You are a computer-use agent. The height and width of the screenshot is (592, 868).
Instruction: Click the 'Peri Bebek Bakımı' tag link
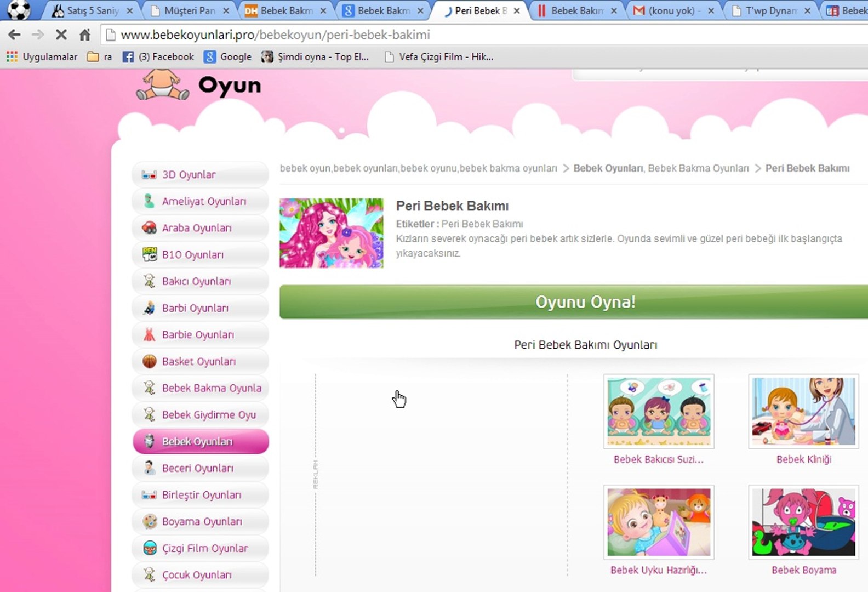[x=482, y=224]
